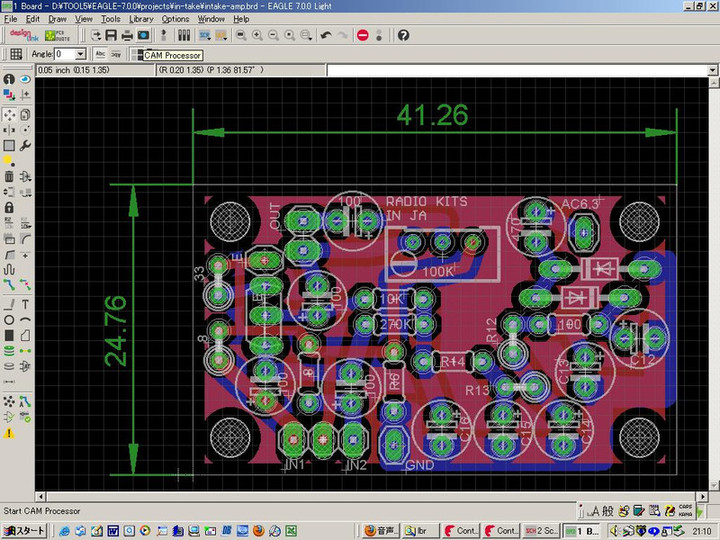Image resolution: width=720 pixels, height=540 pixels.
Task: Open the Tools menu
Action: pyautogui.click(x=110, y=19)
